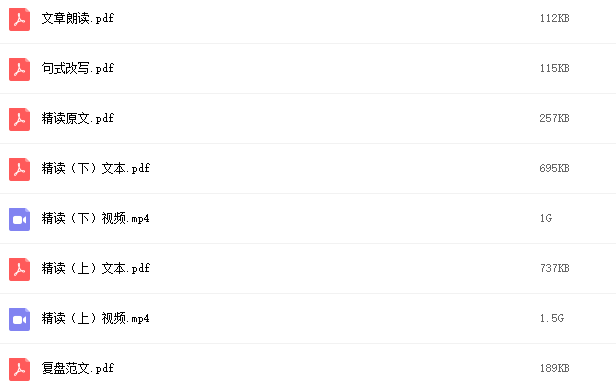Click the 112KB size of 文章朗读.pdf
This screenshot has height=386, width=616.
click(x=554, y=18)
